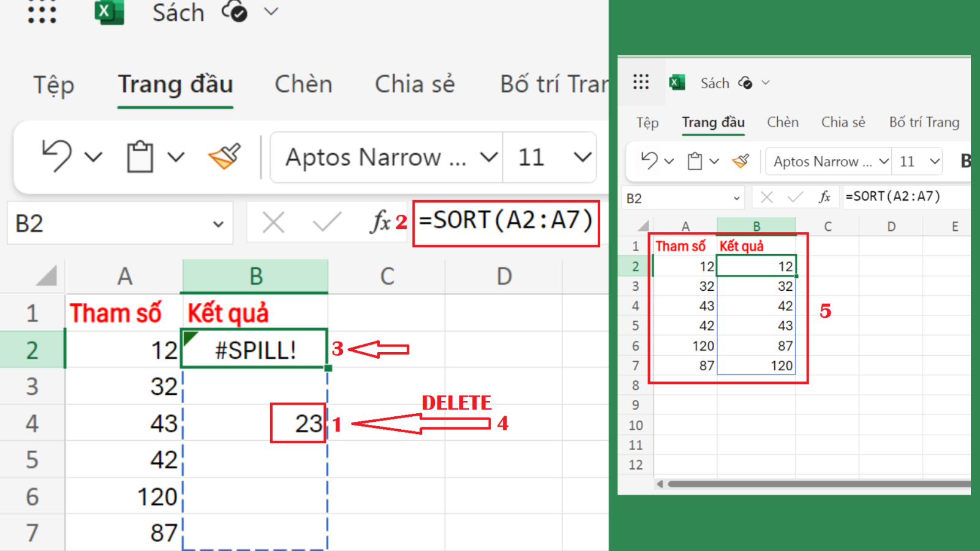Select the cell containing 23 in left window
The height and width of the screenshot is (551, 980).
[x=255, y=423]
